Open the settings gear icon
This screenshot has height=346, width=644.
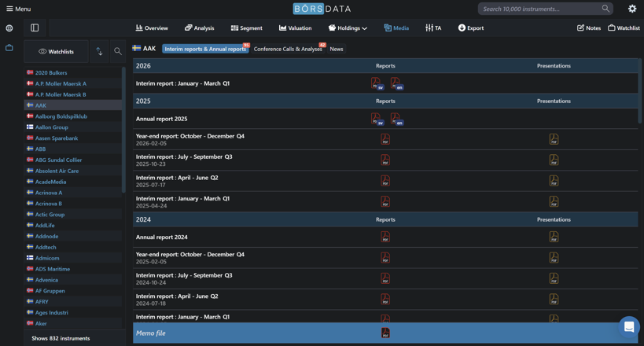(x=632, y=9)
